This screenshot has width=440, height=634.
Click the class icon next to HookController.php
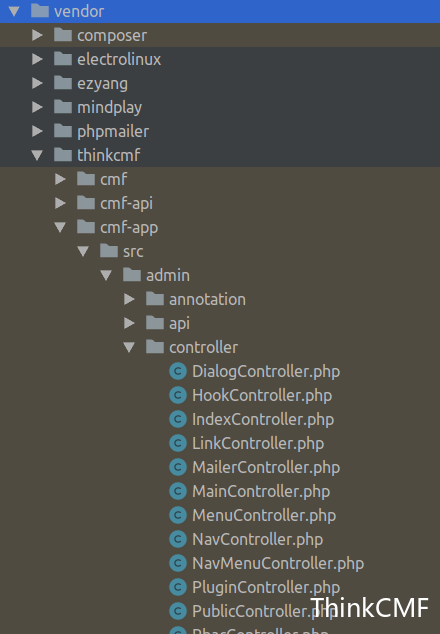coord(178,395)
